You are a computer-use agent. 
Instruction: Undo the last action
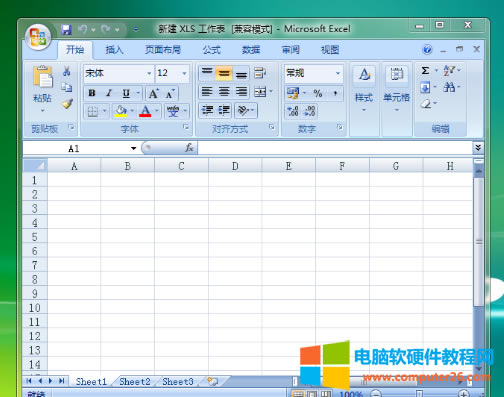(x=82, y=30)
